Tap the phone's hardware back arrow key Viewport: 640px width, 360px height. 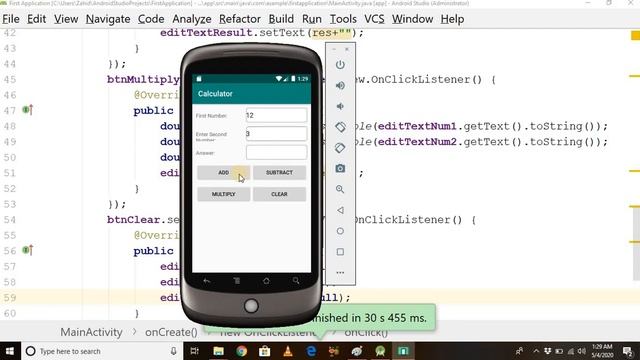(x=207, y=281)
